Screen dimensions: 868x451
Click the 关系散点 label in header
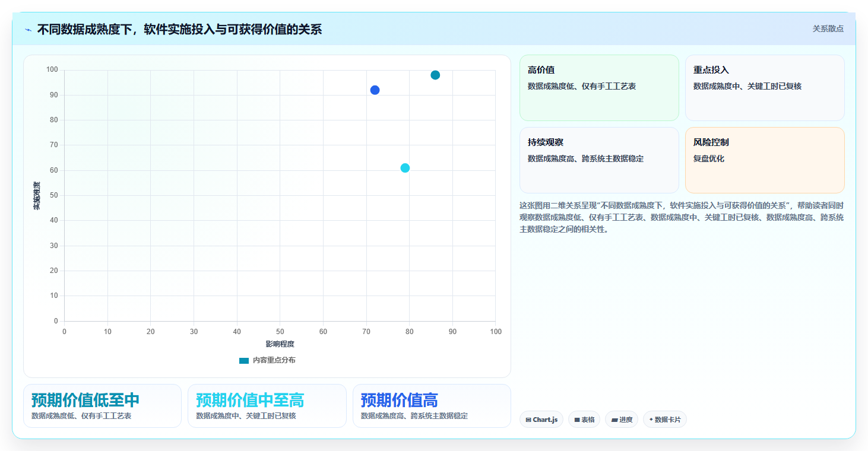pos(828,28)
